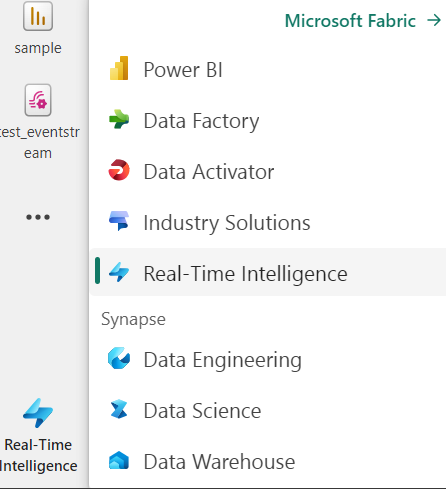Open the sample report icon in sidebar
The image size is (446, 489).
[x=38, y=16]
